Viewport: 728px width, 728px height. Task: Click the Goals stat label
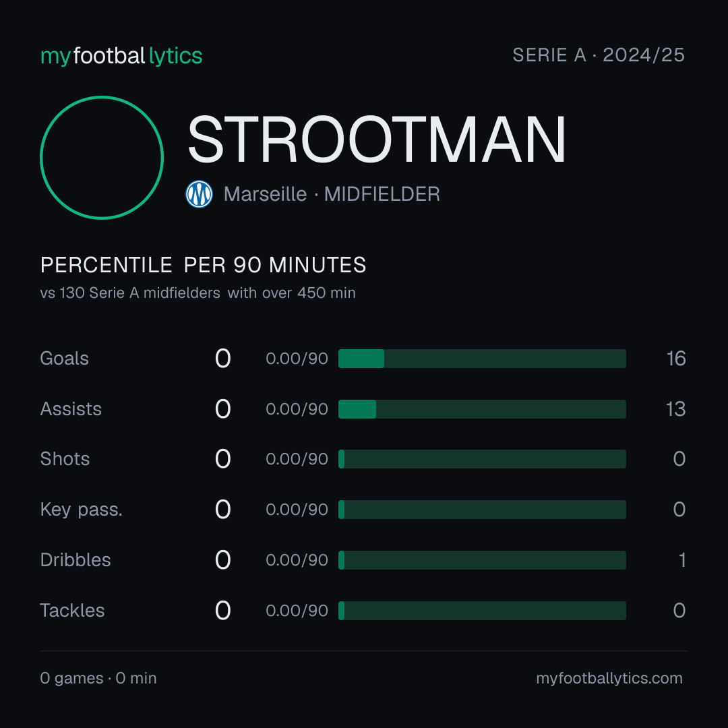pyautogui.click(x=64, y=359)
